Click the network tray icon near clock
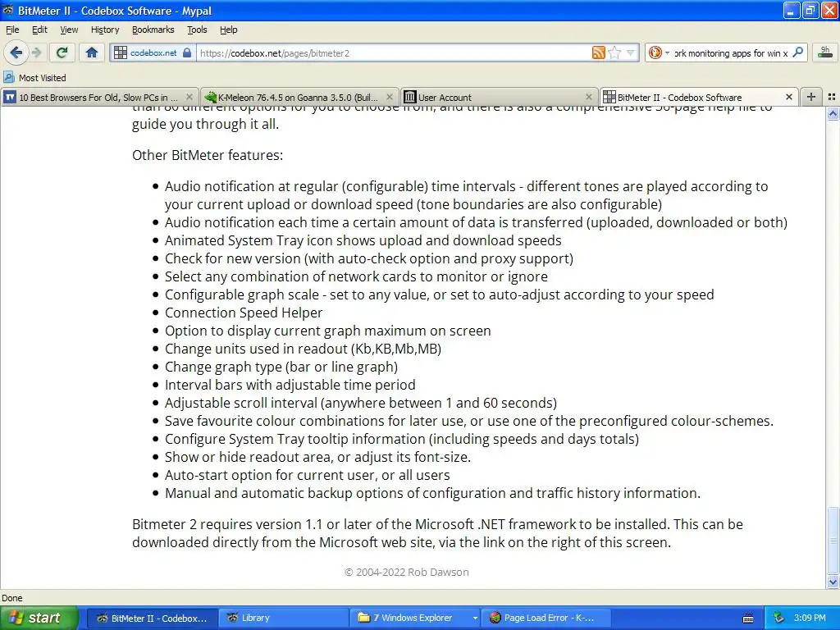 (x=779, y=619)
